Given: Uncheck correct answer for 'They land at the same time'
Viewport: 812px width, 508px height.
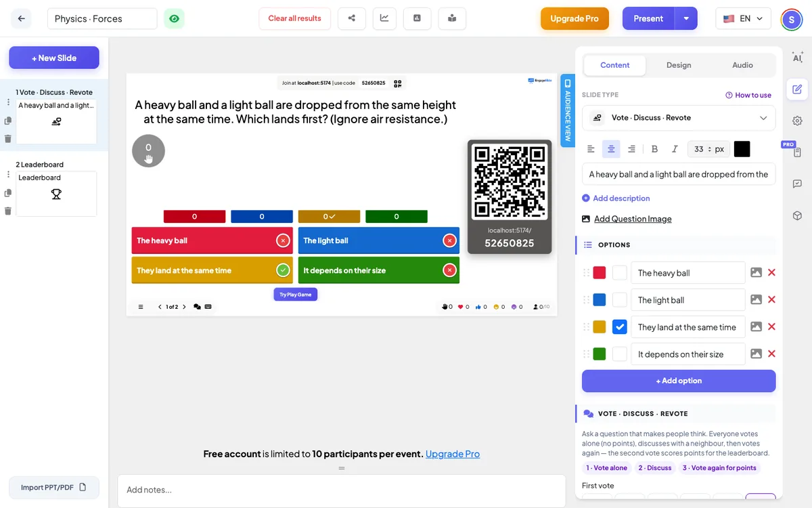Looking at the screenshot, I should pos(620,327).
